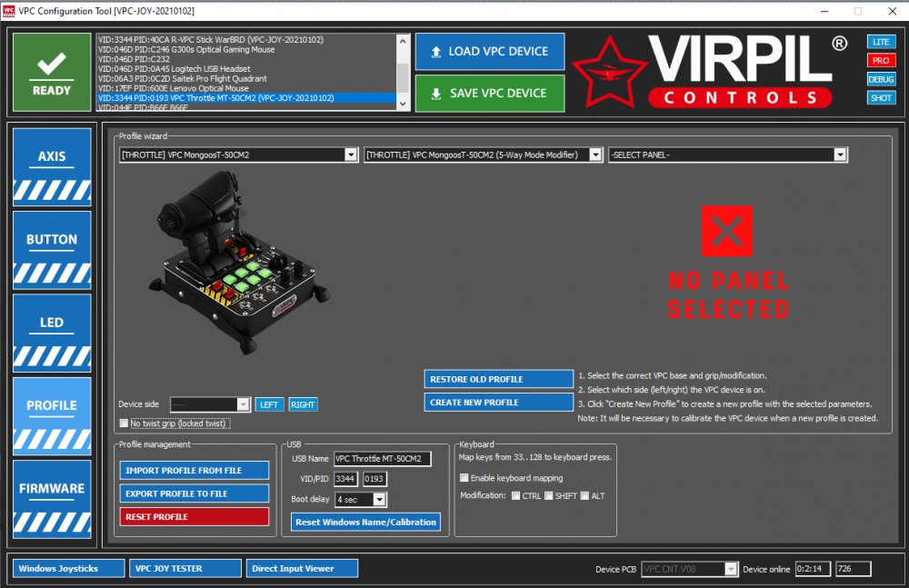Viewport: 909px width, 588px height.
Task: Select VID:046D PID:C232 device row
Action: pyautogui.click(x=246, y=59)
